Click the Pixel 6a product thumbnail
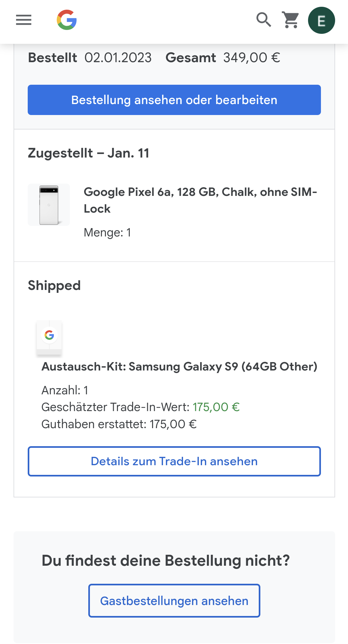Viewport: 348px width, 644px height. tap(49, 205)
